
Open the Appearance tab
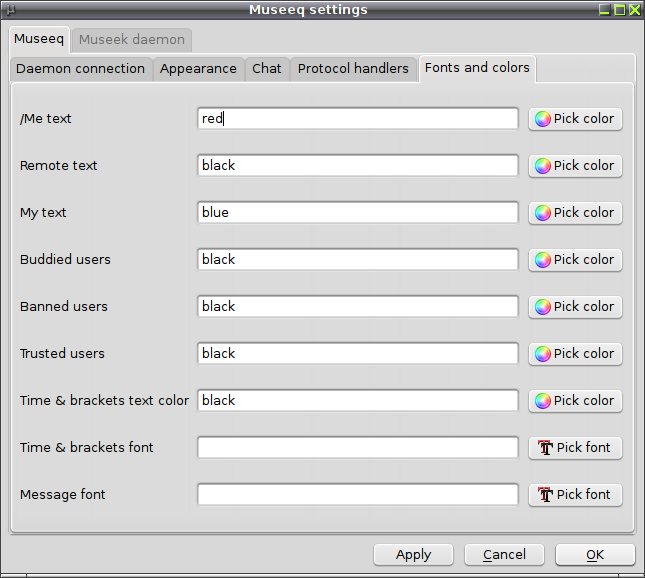[198, 69]
